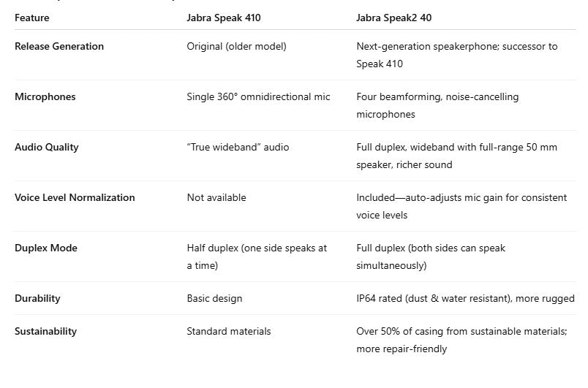Click the 'Standard materials' cell
Screen dimensions: 588x388
tap(228, 331)
